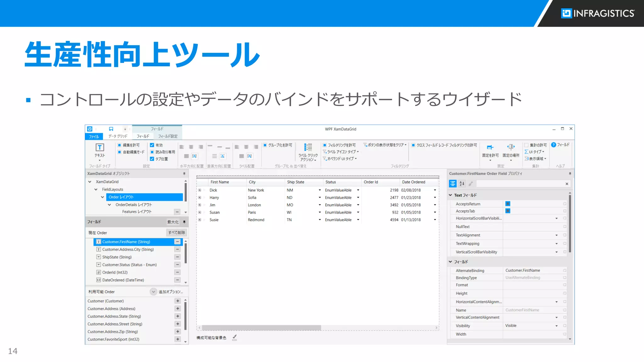Click the save icon in quick access toolbar

(111, 129)
